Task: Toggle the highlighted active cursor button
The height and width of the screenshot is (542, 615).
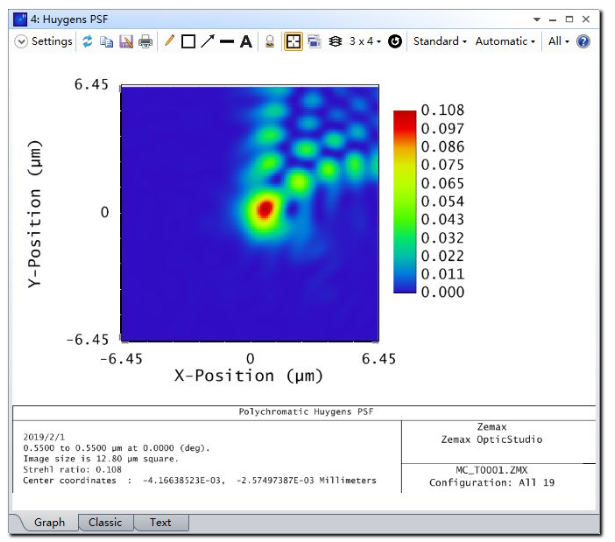Action: click(293, 42)
